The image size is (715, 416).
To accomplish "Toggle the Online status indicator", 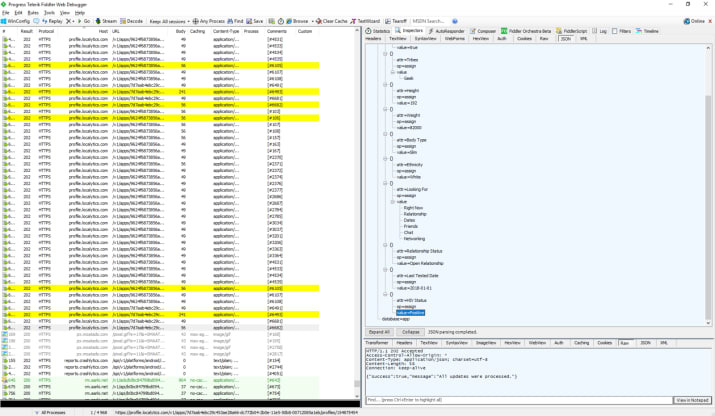I will pos(694,20).
